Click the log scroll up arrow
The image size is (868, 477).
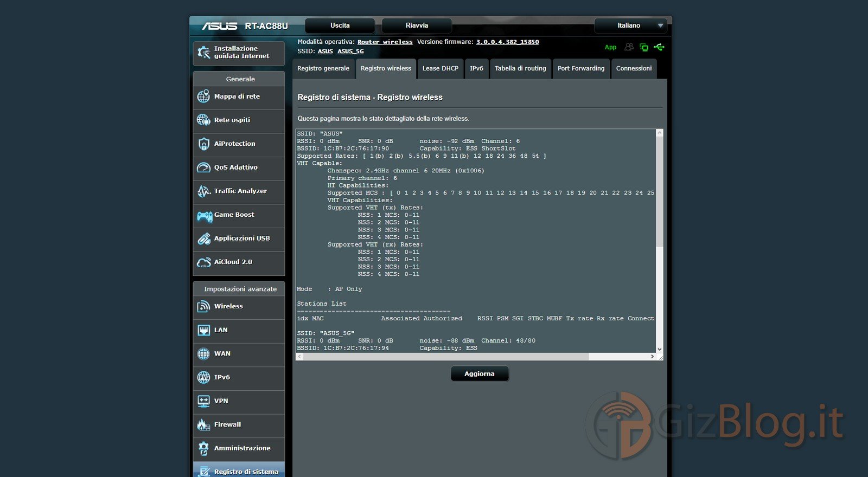660,132
